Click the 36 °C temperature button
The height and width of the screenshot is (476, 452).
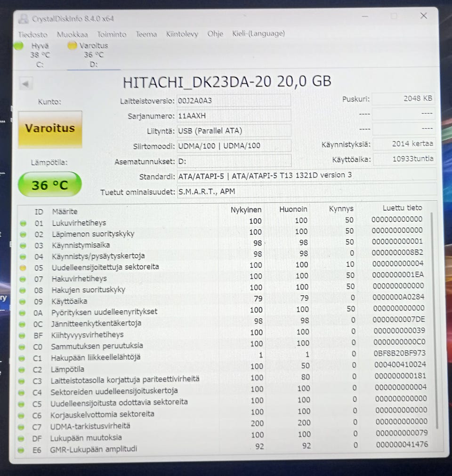50,185
